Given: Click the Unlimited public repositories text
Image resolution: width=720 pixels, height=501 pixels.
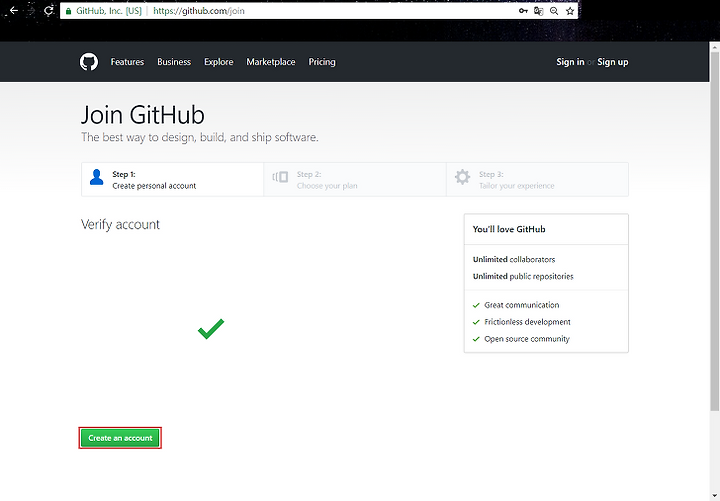Looking at the screenshot, I should (x=523, y=276).
